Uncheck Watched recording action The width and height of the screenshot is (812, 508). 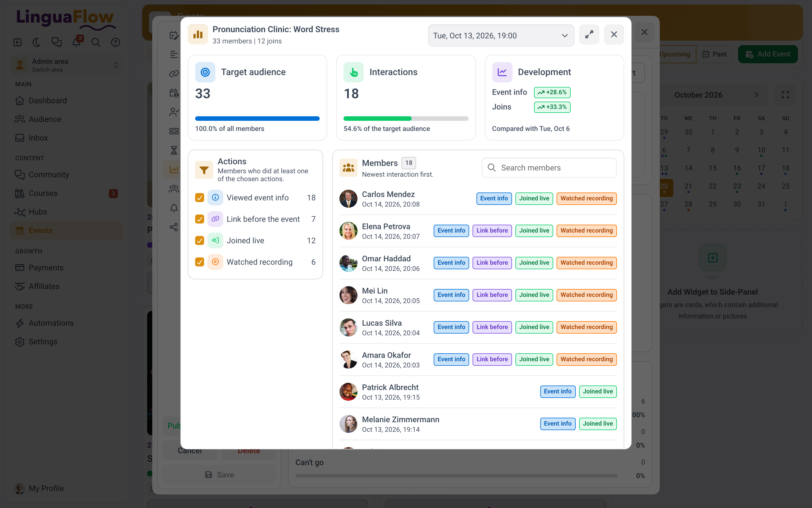click(x=200, y=262)
